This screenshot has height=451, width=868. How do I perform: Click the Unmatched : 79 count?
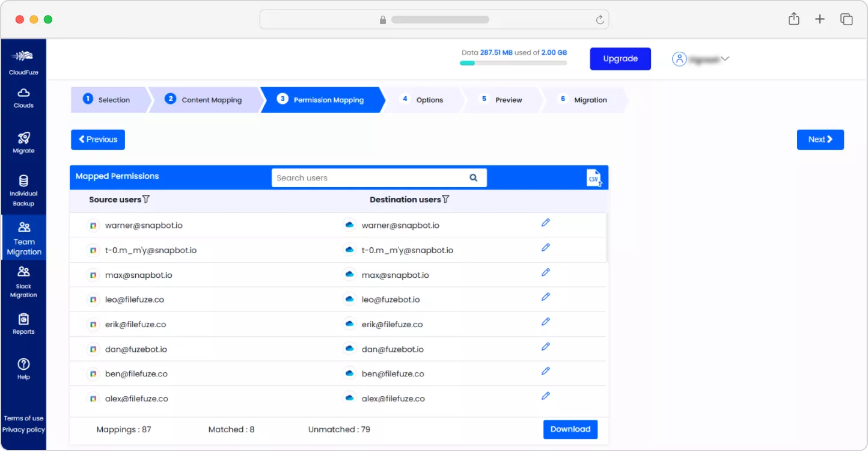point(339,429)
